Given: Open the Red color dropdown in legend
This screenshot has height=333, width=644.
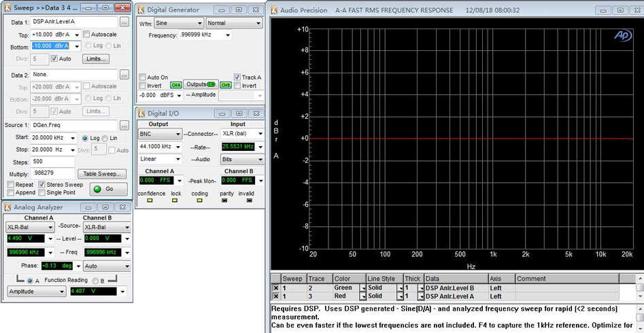Looking at the screenshot, I should click(x=363, y=296).
